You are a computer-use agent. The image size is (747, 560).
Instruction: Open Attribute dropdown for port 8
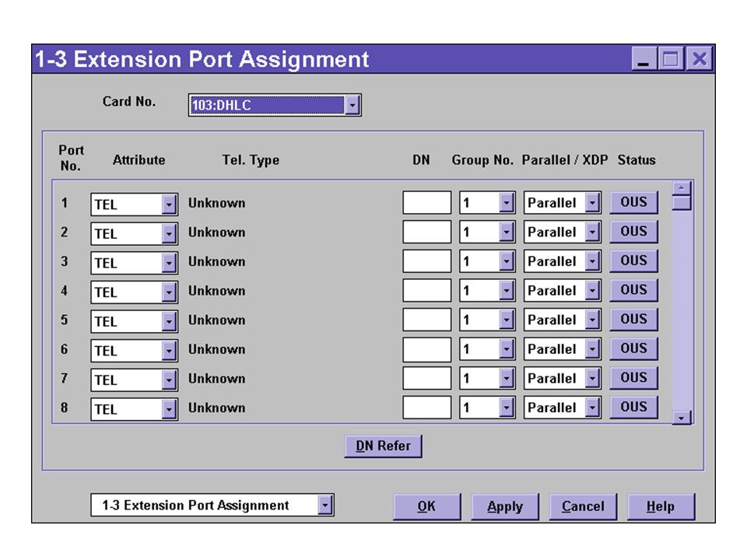coord(169,410)
